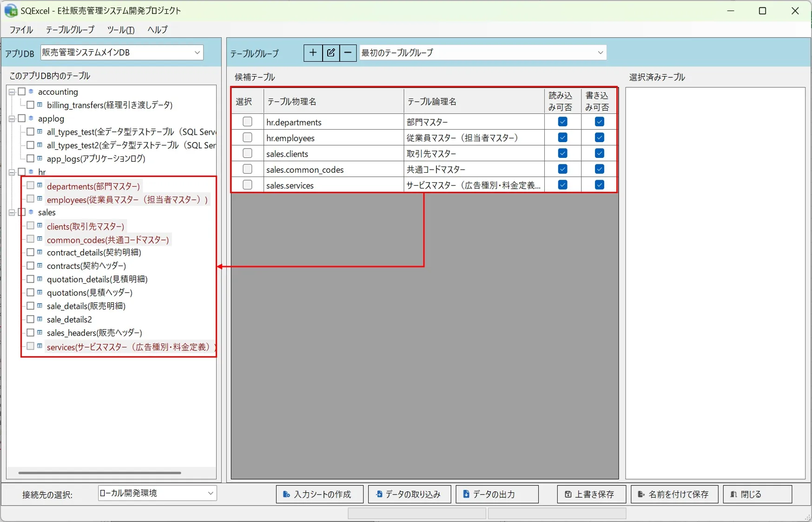Viewport: 812px width, 522px height.
Task: Toggle 読み込み可否 checkbox for hr.employees
Action: coord(562,137)
